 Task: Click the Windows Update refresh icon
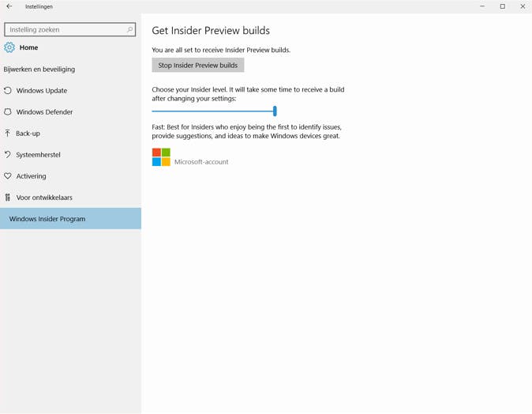point(8,91)
